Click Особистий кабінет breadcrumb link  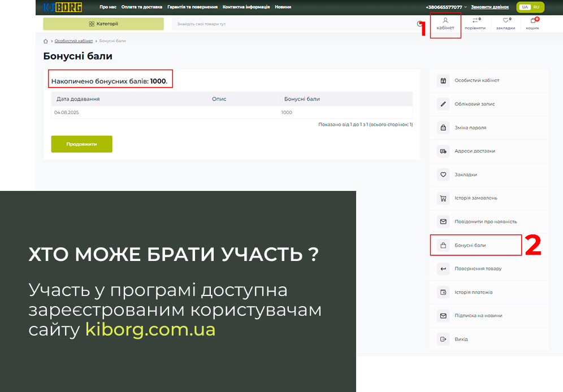tap(73, 41)
